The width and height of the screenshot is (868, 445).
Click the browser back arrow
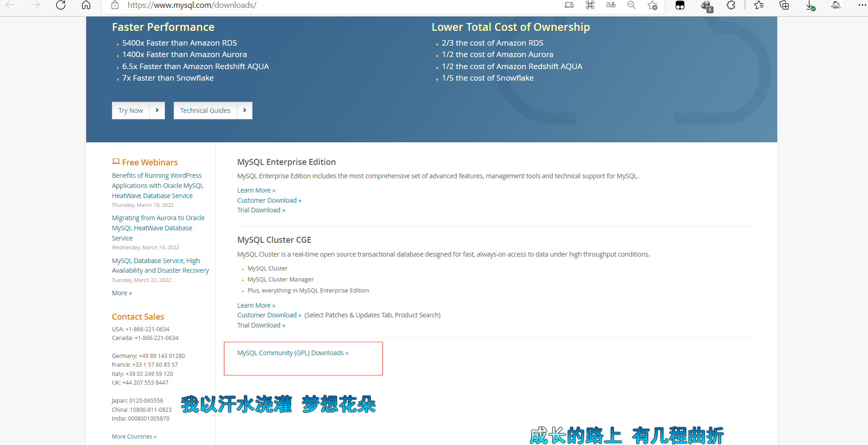pyautogui.click(x=10, y=5)
